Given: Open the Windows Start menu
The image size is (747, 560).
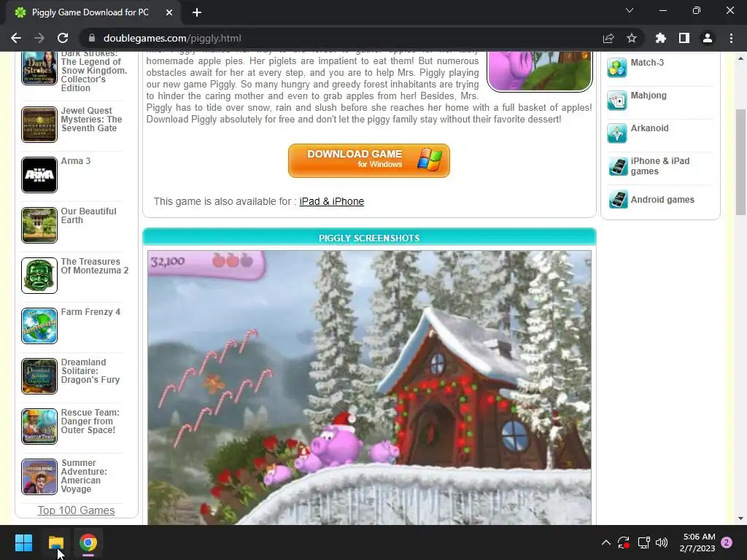Looking at the screenshot, I should pyautogui.click(x=23, y=542).
